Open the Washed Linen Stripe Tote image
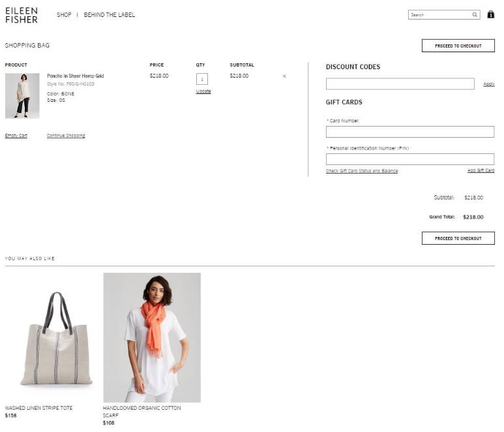This screenshot has width=504, height=432. tap(51, 337)
